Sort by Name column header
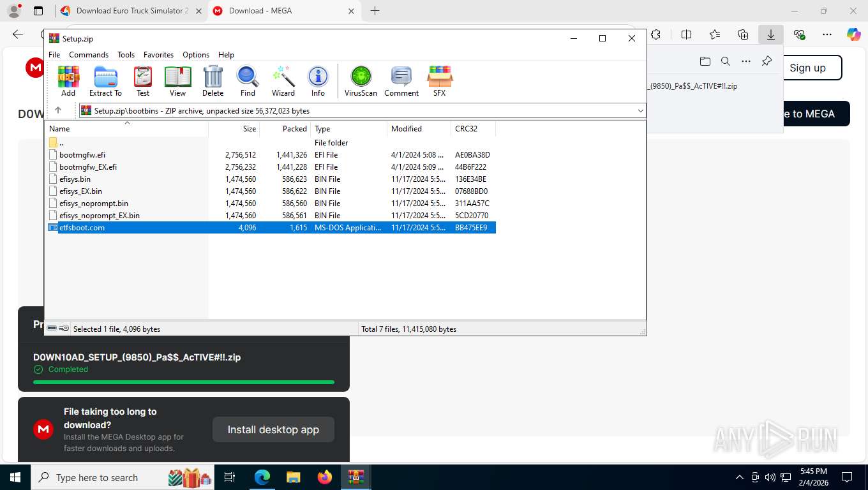 click(x=128, y=129)
